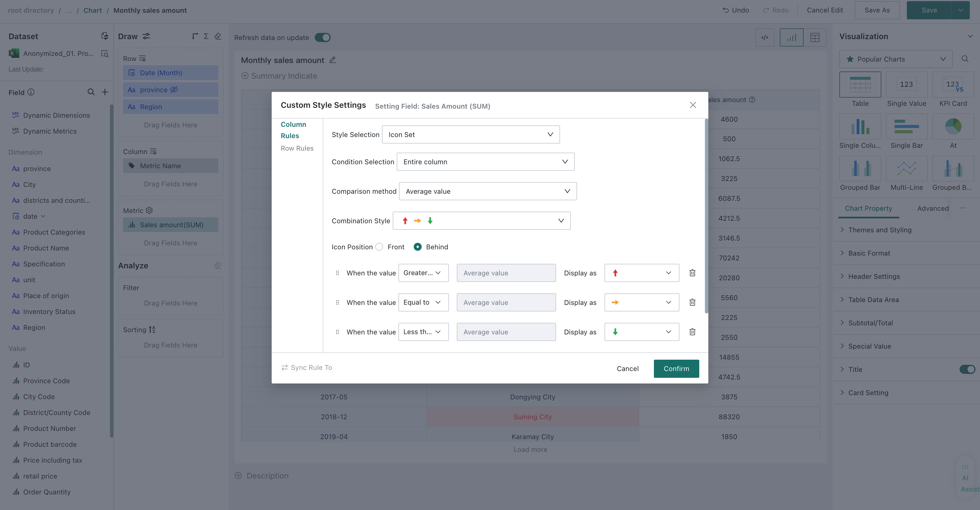
Task: Select the Single Bar chart thumbnail
Action: (907, 126)
